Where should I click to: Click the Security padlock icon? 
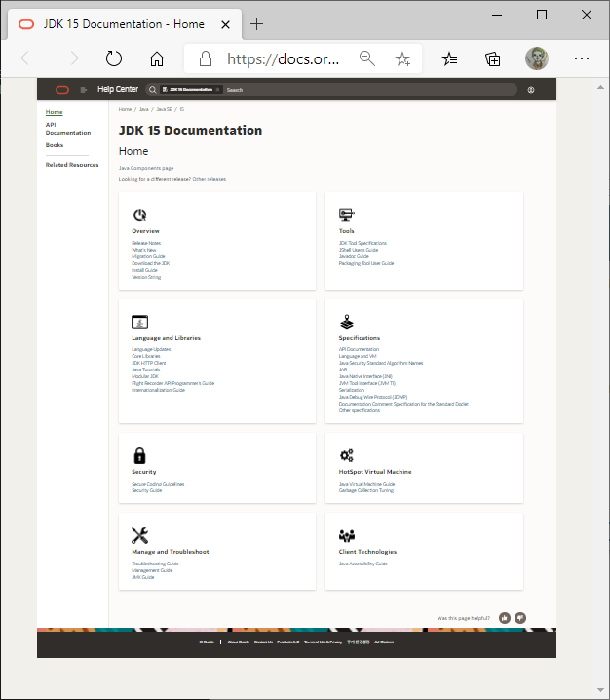coord(139,456)
